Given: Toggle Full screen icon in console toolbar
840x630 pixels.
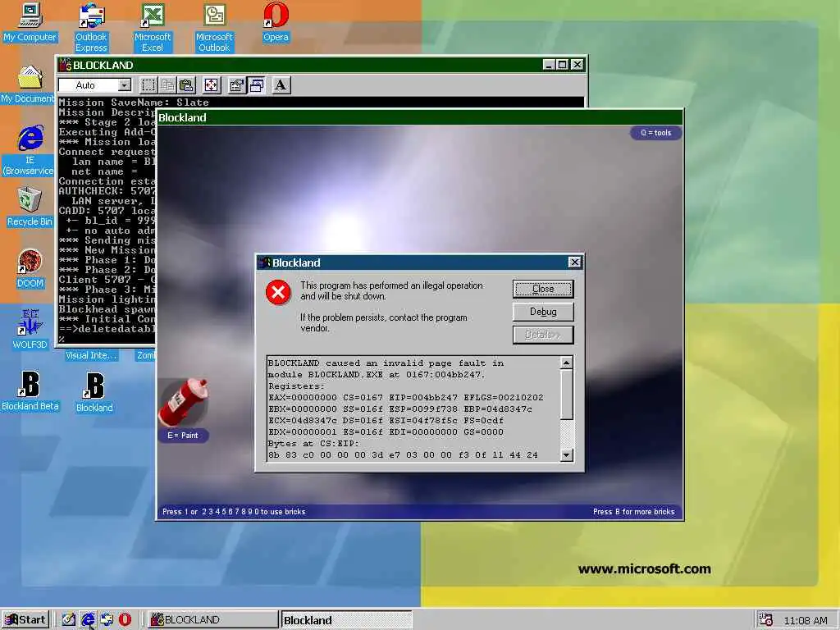Looking at the screenshot, I should pos(211,85).
